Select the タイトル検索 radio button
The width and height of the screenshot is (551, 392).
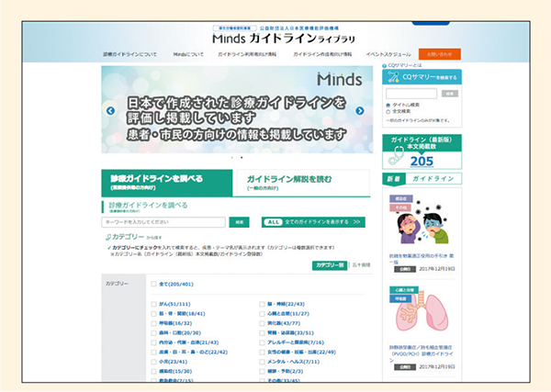pyautogui.click(x=388, y=105)
